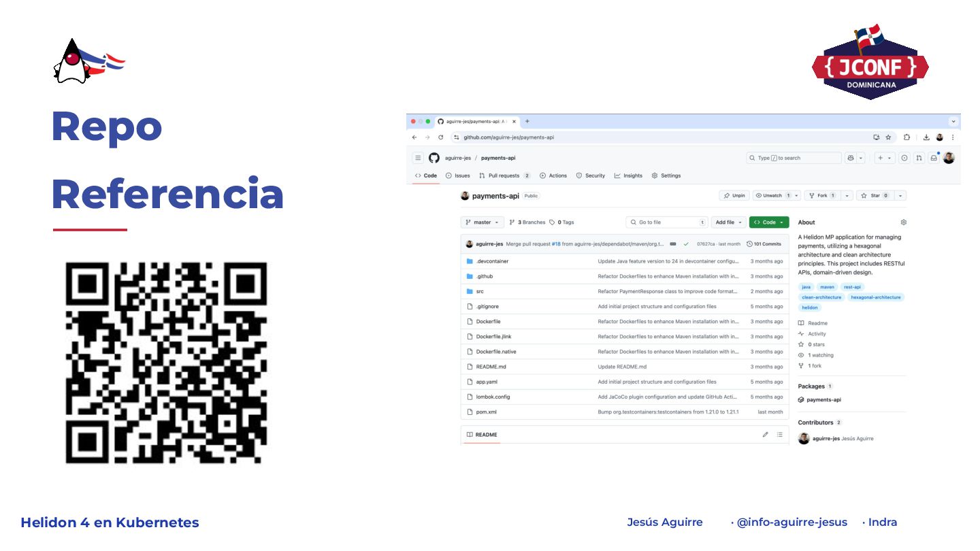
Task: Click the helidon topic tag
Action: pyautogui.click(x=810, y=307)
